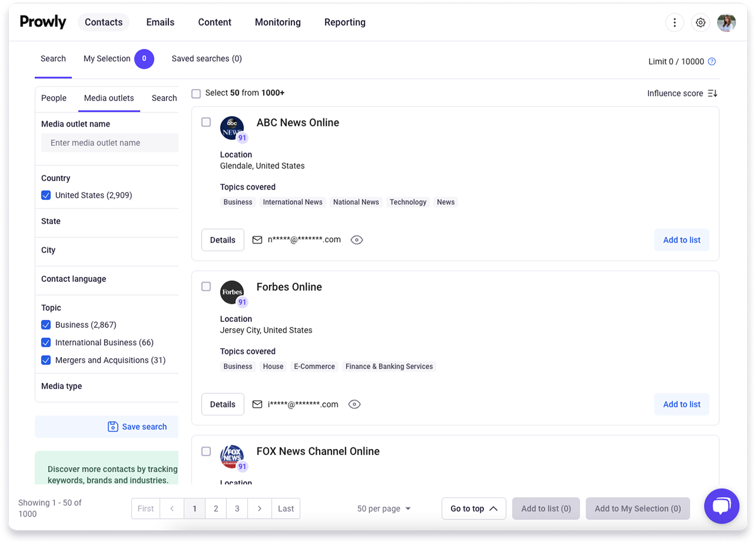Open the 50 per page dropdown
The height and width of the screenshot is (544, 756).
(384, 509)
